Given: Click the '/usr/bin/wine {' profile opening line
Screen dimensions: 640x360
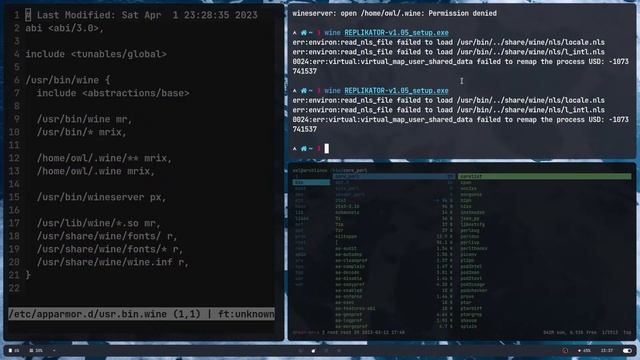Looking at the screenshot, I should [68, 80].
